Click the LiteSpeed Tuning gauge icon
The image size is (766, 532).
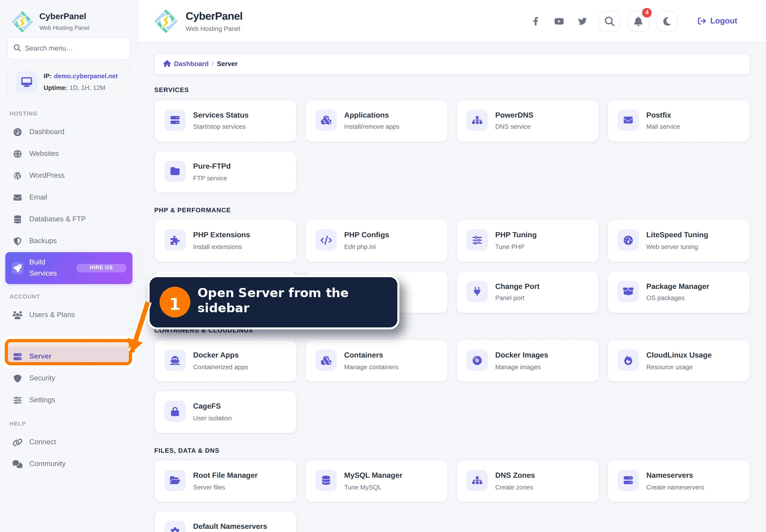628,240
